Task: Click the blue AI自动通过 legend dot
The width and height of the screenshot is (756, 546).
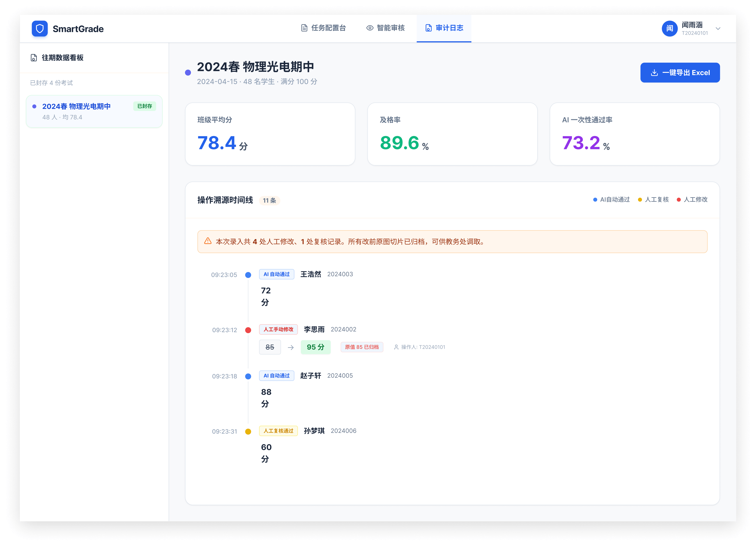Action: (595, 200)
